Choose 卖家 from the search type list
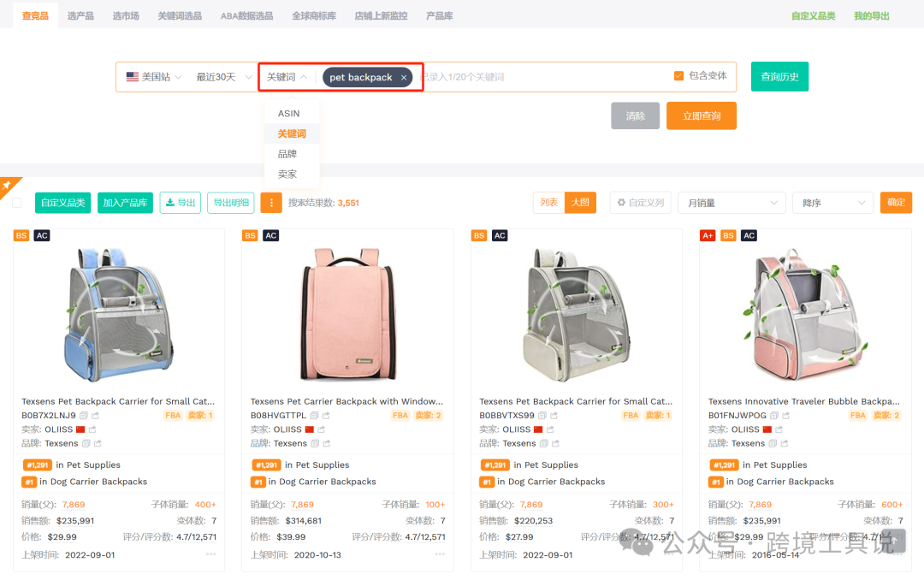Viewport: 924px width, 580px height. [x=292, y=174]
